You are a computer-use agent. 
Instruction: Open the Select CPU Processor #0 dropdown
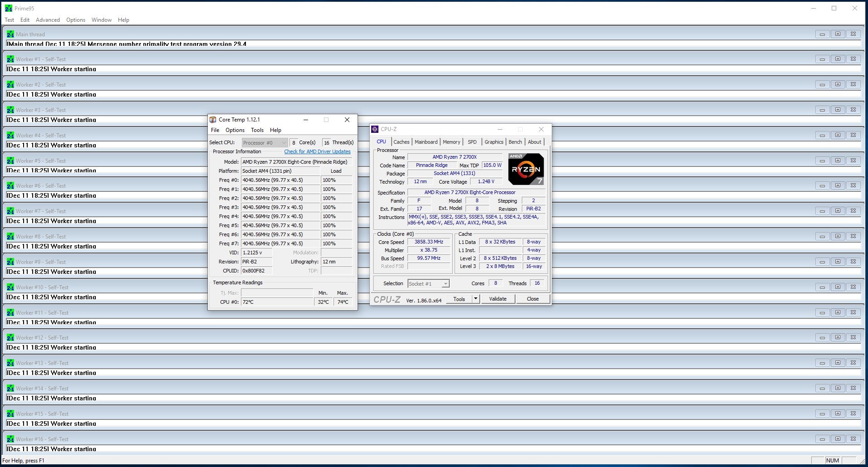pyautogui.click(x=265, y=142)
